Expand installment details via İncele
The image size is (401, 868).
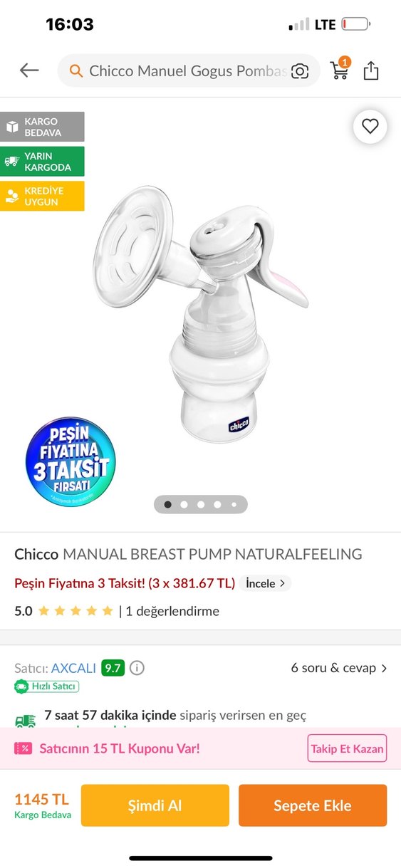(265, 583)
